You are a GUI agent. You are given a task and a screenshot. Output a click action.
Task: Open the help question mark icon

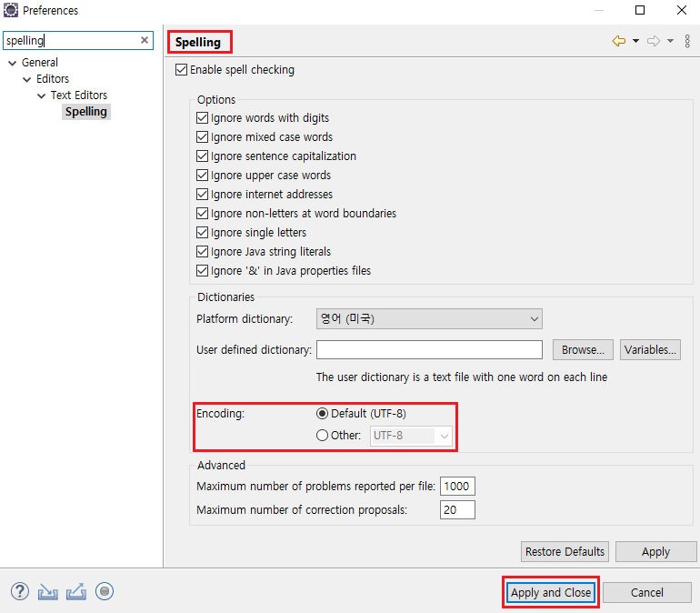[x=20, y=591]
